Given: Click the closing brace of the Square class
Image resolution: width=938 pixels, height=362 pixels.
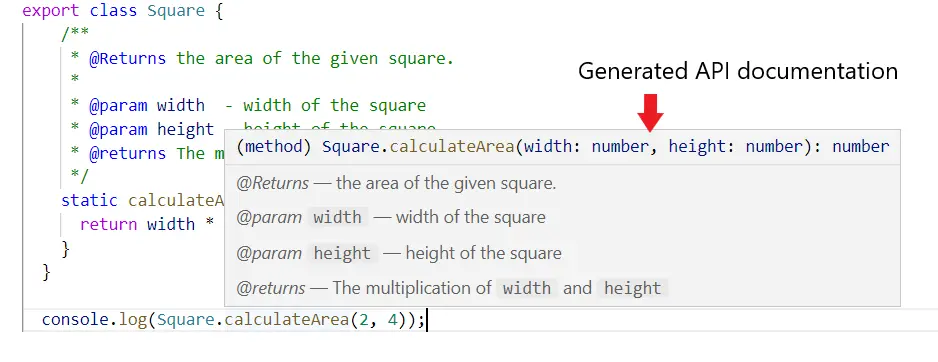Looking at the screenshot, I should pos(46,272).
